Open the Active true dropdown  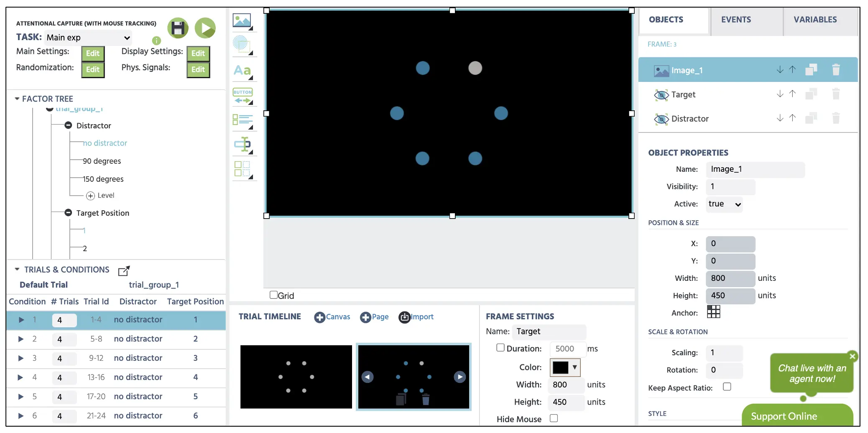[724, 204]
